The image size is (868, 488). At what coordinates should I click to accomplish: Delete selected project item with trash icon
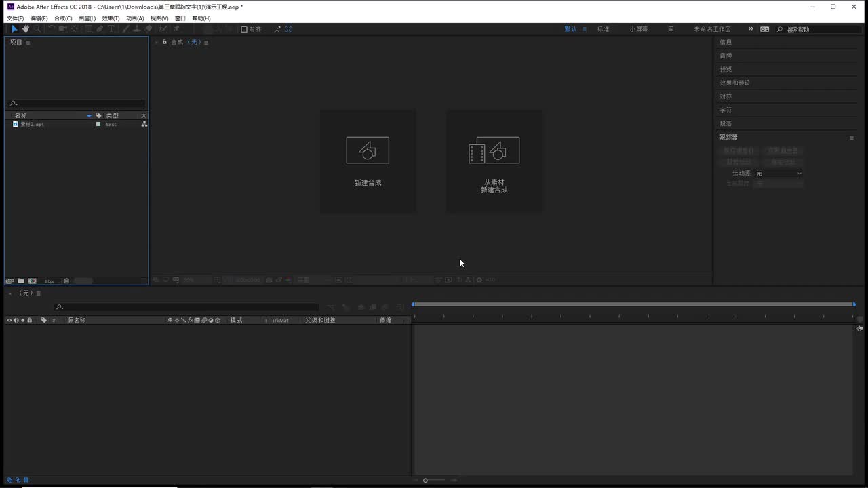(x=66, y=281)
